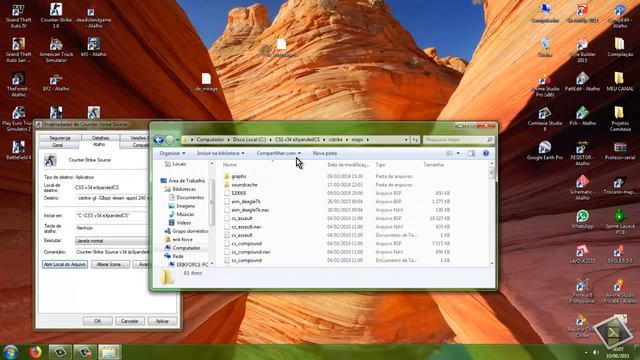Screen dimensions: 640x360
Task: Click the Destino field in Properties
Action: [x=113, y=198]
